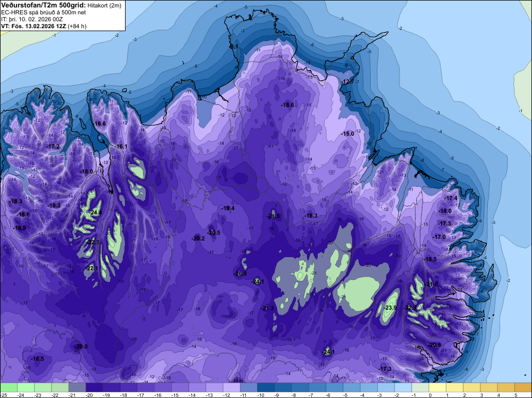
Task: Click the -16.6 temperature value
Action: point(99,123)
